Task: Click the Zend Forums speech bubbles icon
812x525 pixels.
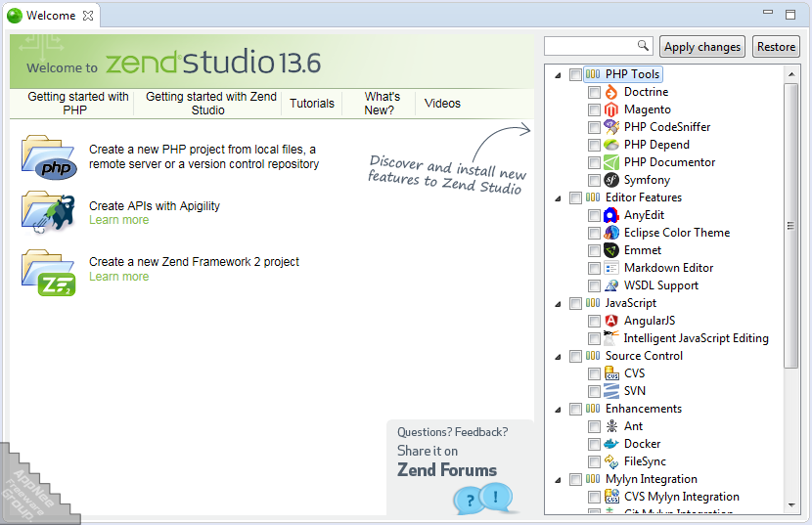Action: click(483, 498)
